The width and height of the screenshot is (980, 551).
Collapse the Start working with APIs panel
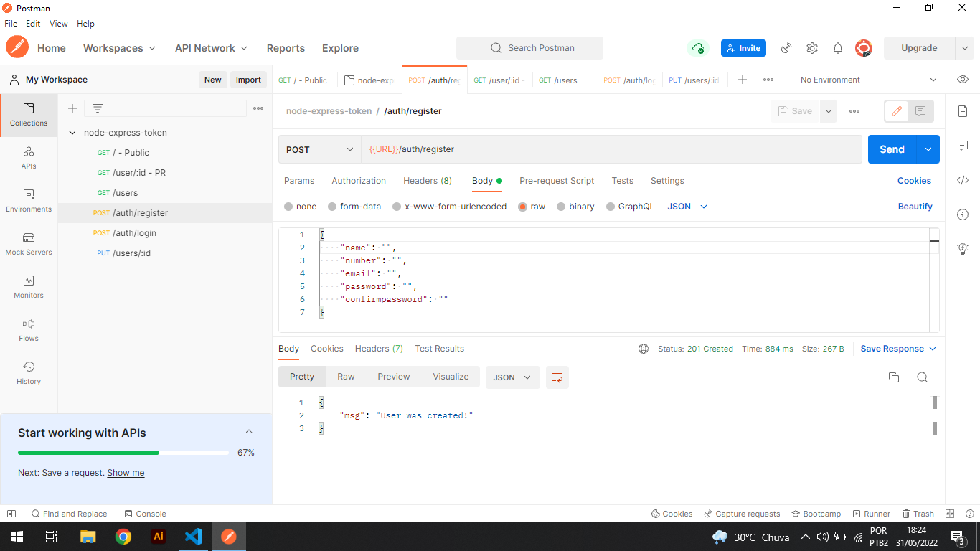click(x=249, y=432)
